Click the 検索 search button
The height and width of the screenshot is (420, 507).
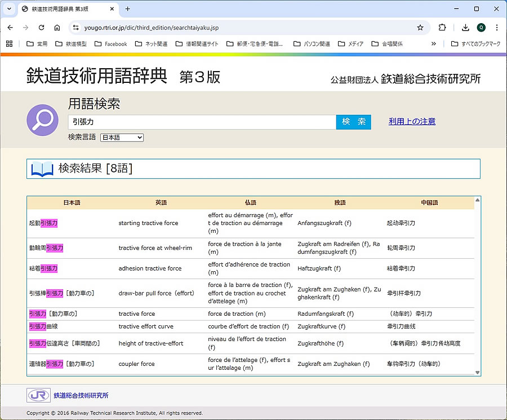[353, 122]
